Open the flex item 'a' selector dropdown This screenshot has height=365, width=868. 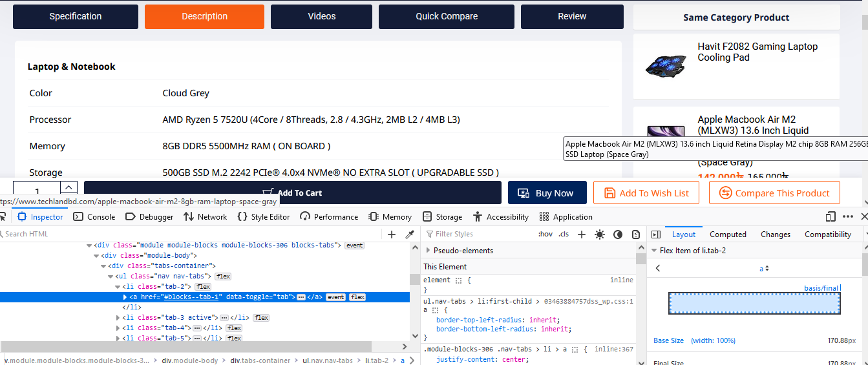click(764, 269)
